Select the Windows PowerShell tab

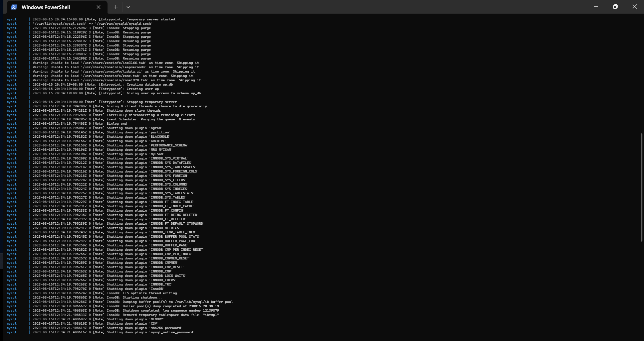pyautogui.click(x=57, y=7)
